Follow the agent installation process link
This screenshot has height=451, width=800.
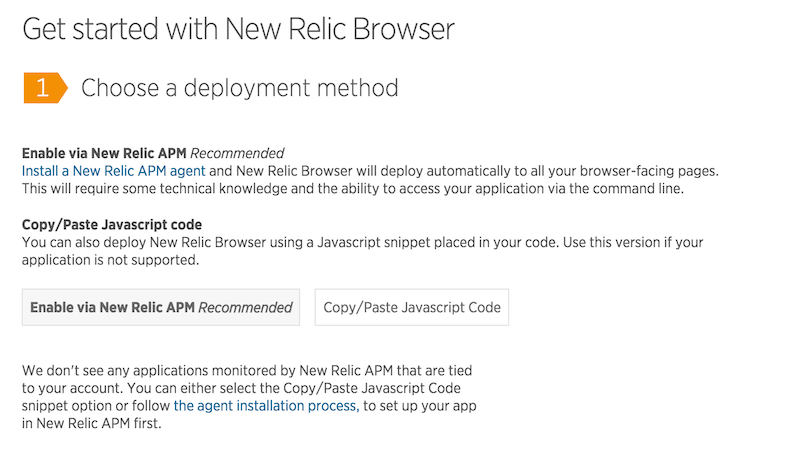266,406
